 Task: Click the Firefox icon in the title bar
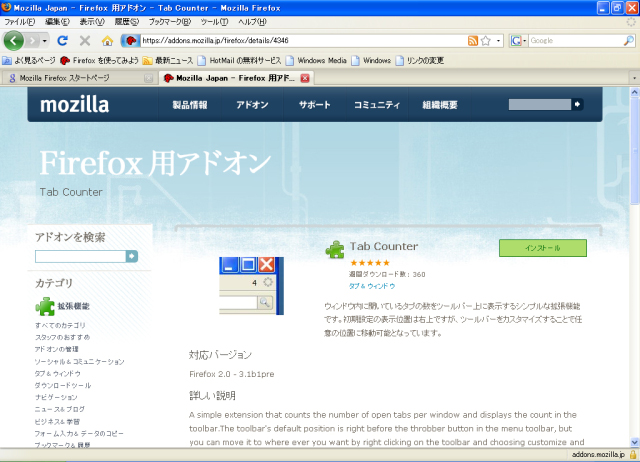click(6, 7)
